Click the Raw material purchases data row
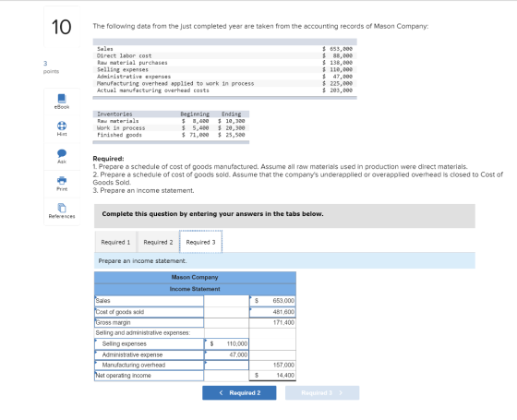Image resolution: width=517 pixels, height=420 pixels. pyautogui.click(x=224, y=63)
